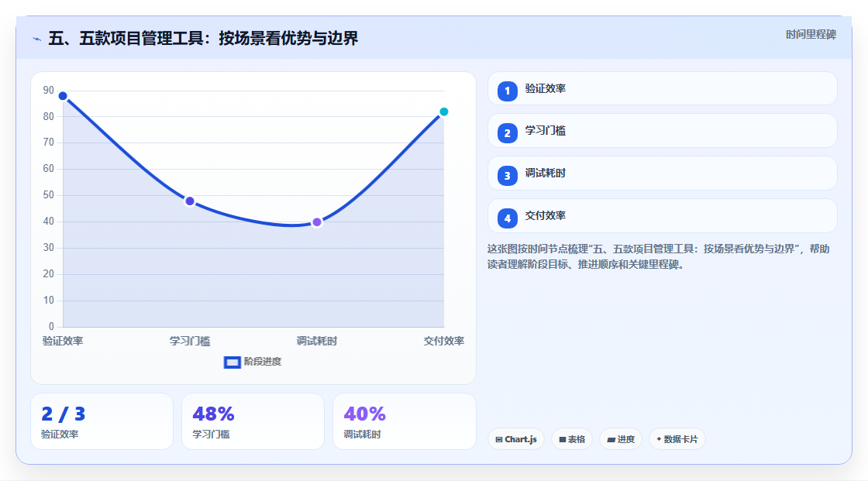Image resolution: width=868 pixels, height=481 pixels.
Task: Click the title 五、五款项目管理工具：按场景看优势与边界
Action: coord(203,38)
